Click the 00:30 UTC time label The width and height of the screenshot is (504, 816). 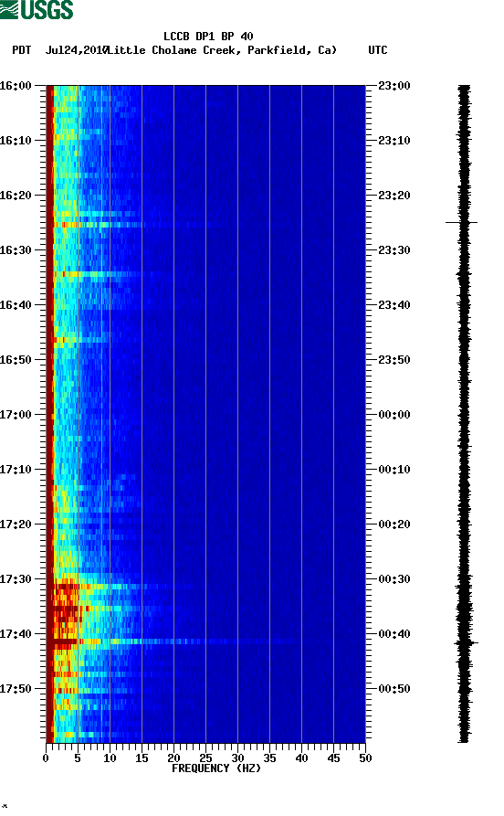tap(394, 579)
